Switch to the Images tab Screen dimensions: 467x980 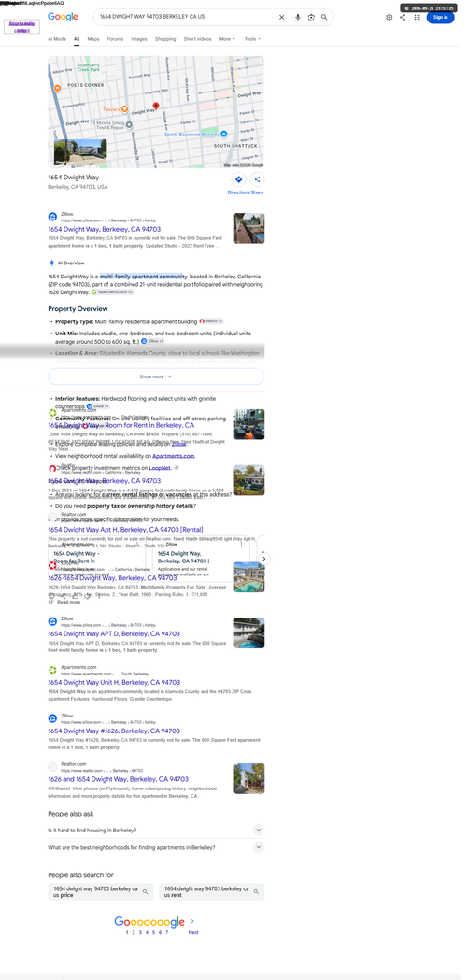click(x=139, y=38)
